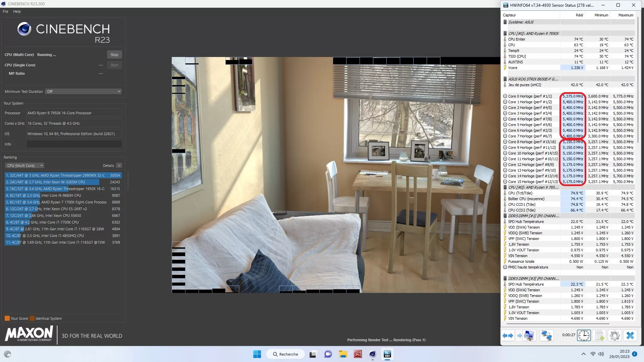Click the networked monitors icon
This screenshot has width=644, height=362.
(x=546, y=336)
